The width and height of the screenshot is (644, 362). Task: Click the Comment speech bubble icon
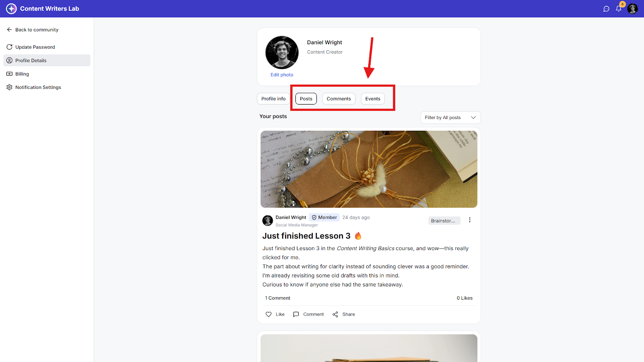tap(296, 315)
